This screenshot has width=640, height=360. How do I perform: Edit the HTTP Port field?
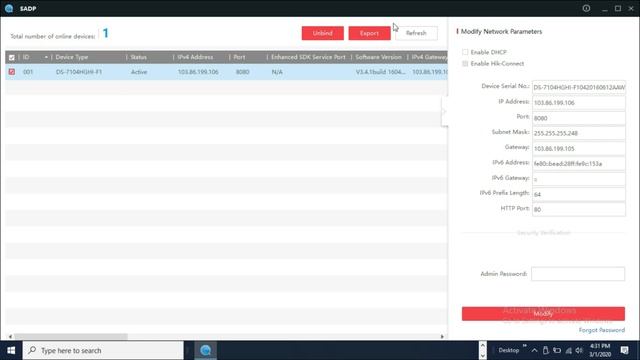[578, 209]
